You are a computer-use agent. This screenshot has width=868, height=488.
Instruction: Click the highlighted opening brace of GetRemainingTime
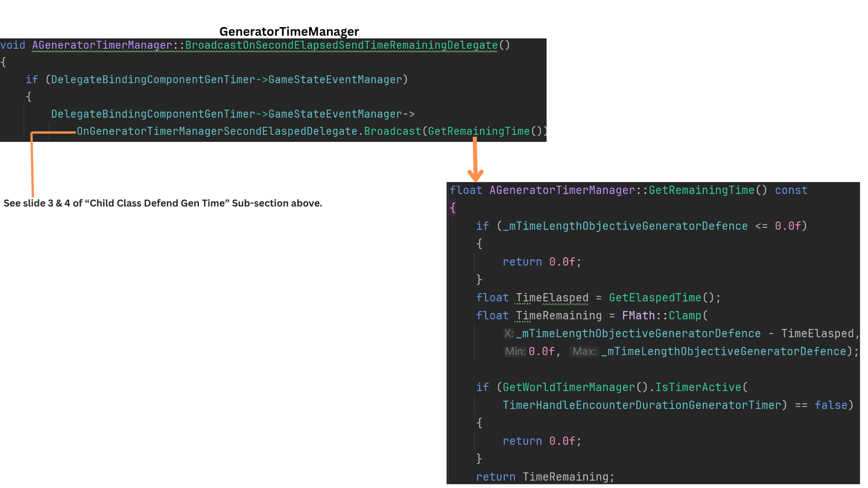[x=453, y=208]
